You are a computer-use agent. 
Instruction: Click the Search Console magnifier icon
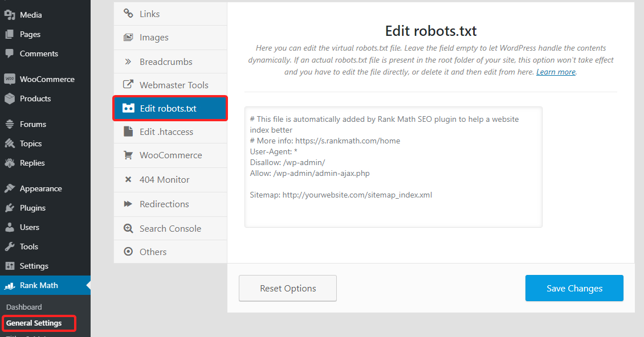pyautogui.click(x=128, y=228)
